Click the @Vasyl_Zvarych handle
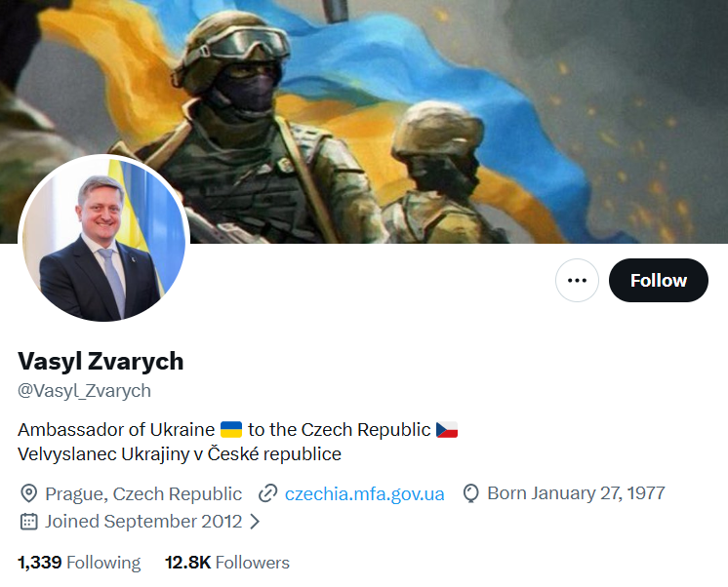 [85, 391]
